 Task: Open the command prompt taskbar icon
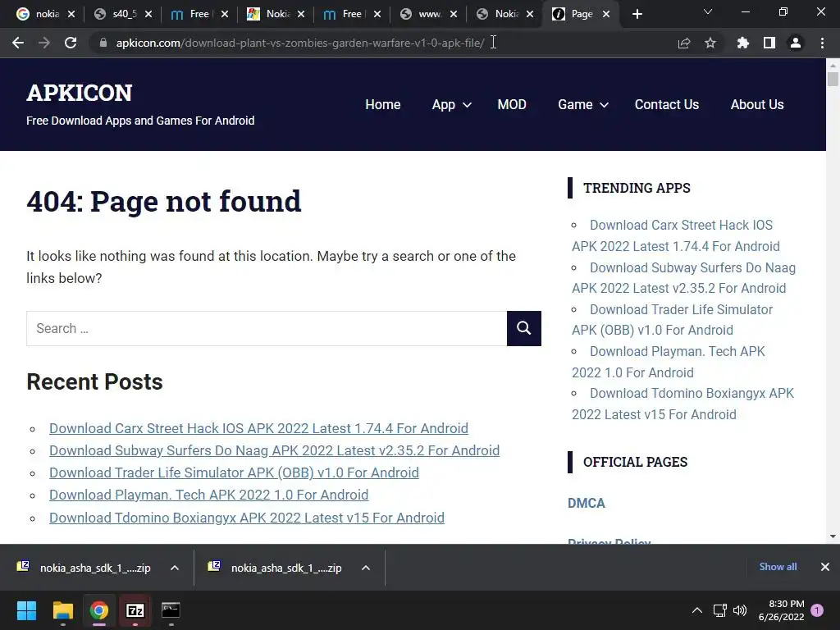(x=171, y=610)
